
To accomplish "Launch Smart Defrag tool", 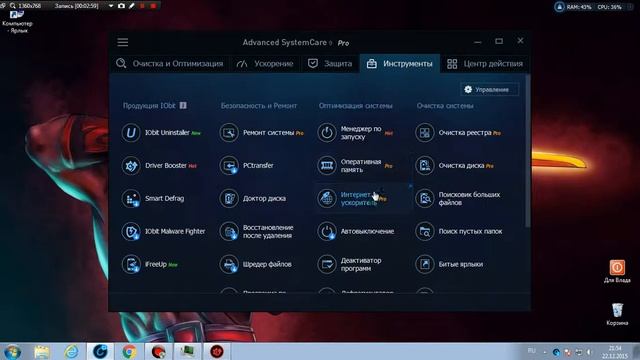I will point(153,198).
